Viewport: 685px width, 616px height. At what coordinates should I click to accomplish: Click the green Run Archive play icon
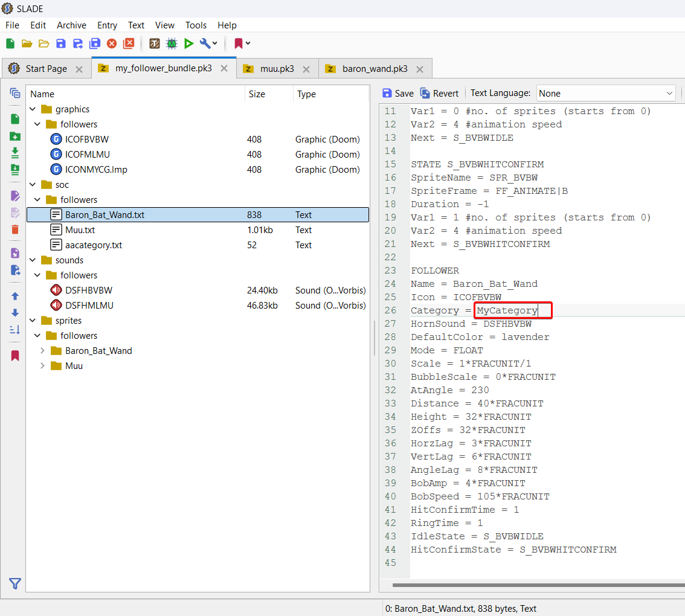click(x=188, y=43)
